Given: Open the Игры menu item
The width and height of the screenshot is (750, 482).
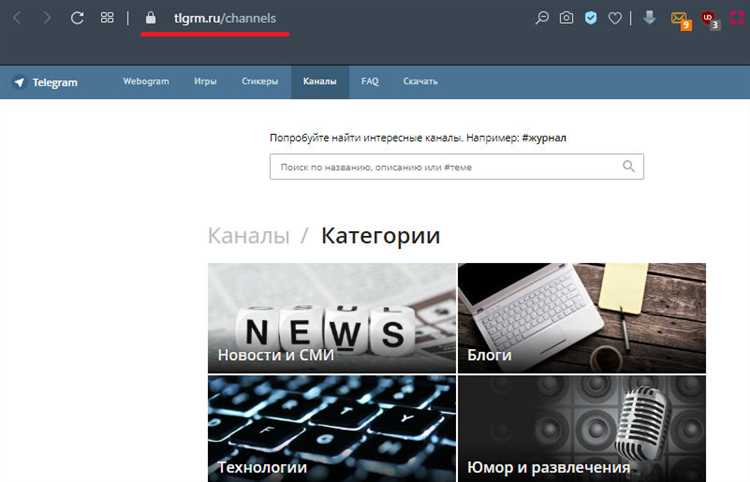Looking at the screenshot, I should coord(205,81).
